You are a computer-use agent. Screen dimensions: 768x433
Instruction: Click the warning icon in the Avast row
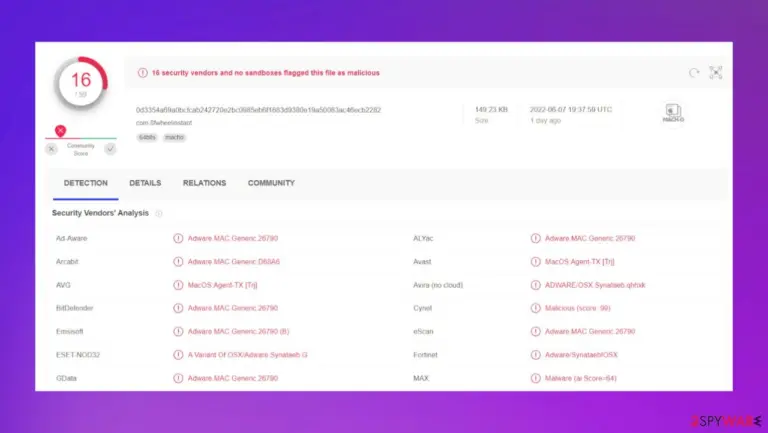[x=535, y=262]
